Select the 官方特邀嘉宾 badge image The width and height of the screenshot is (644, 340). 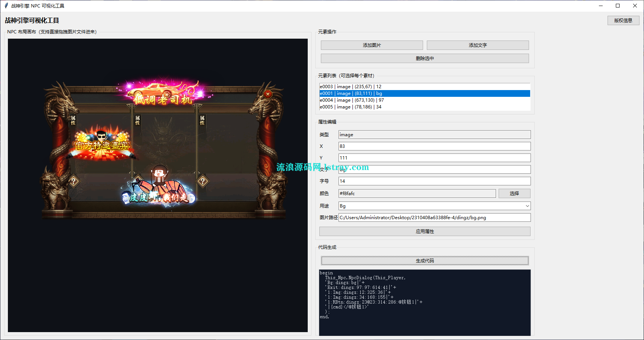tap(102, 144)
